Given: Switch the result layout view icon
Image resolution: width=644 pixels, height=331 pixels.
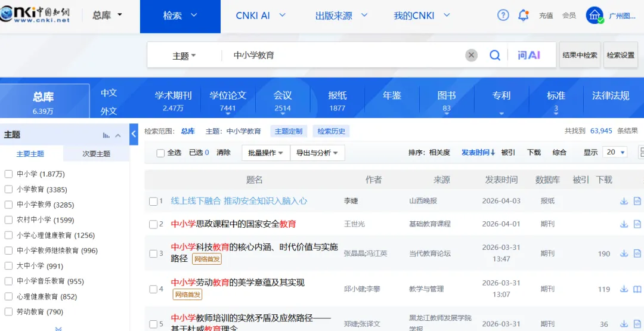Looking at the screenshot, I should pyautogui.click(x=641, y=152).
